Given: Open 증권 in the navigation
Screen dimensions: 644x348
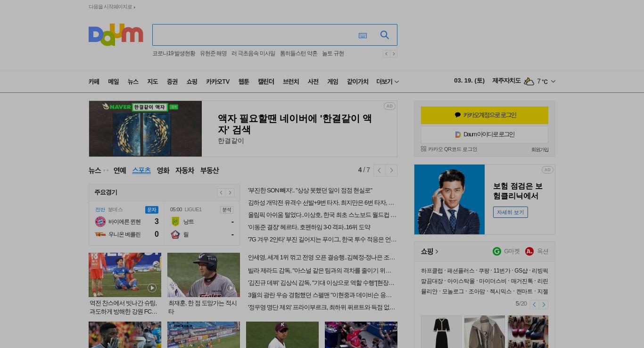Looking at the screenshot, I should 172,82.
